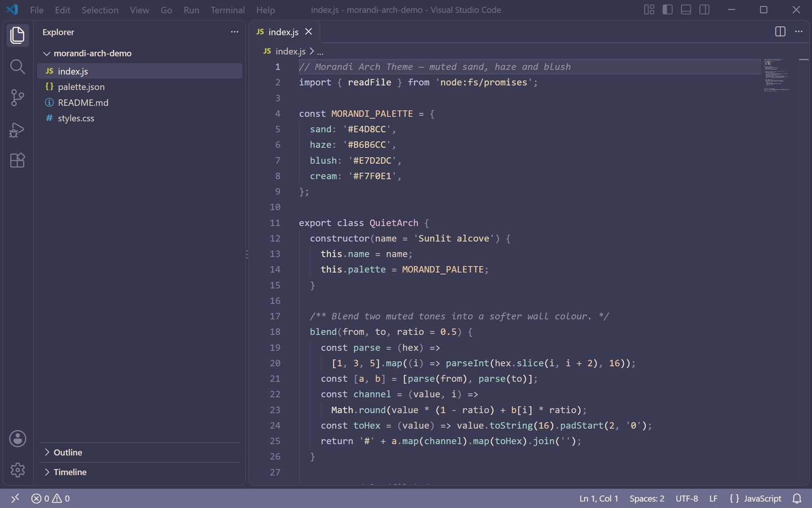This screenshot has width=812, height=508.
Task: Open palette.json in the Explorer
Action: coord(140,86)
